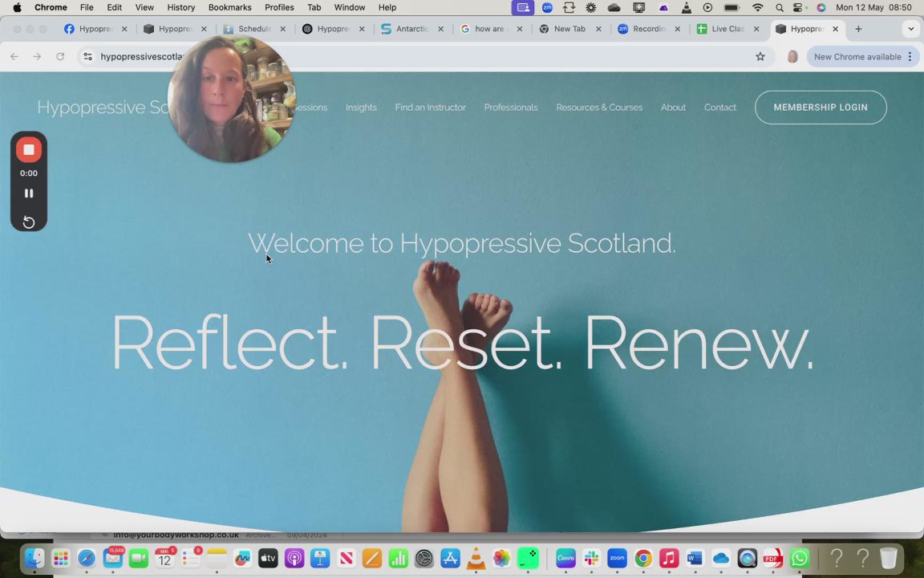Image resolution: width=924 pixels, height=578 pixels.
Task: Open App Store from the dock
Action: [450, 558]
